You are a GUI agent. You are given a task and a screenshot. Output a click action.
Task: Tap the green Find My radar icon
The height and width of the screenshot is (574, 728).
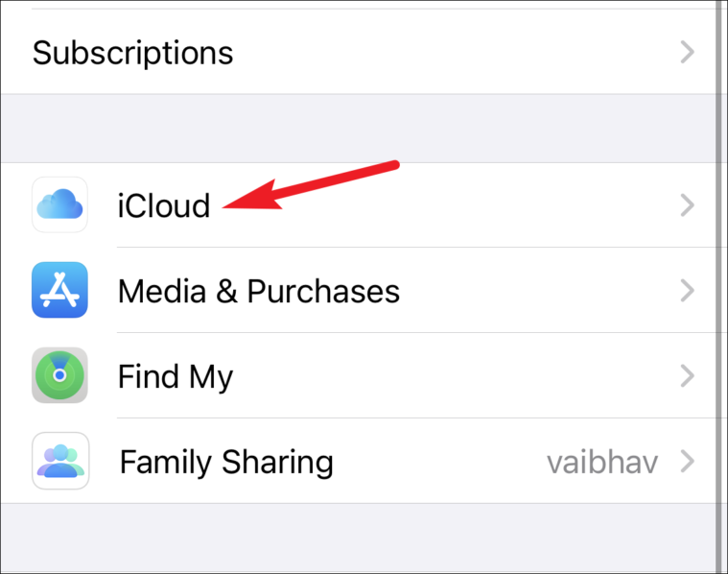pyautogui.click(x=59, y=375)
